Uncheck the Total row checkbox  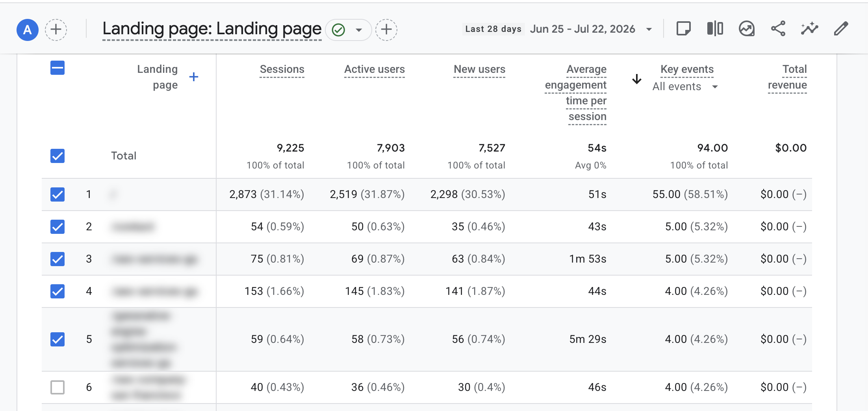(x=57, y=156)
